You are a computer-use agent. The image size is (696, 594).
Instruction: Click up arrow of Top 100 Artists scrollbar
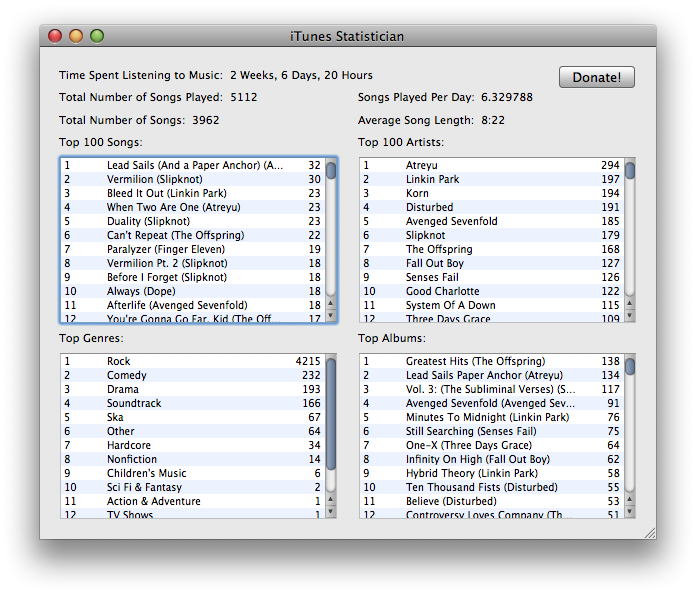(630, 304)
